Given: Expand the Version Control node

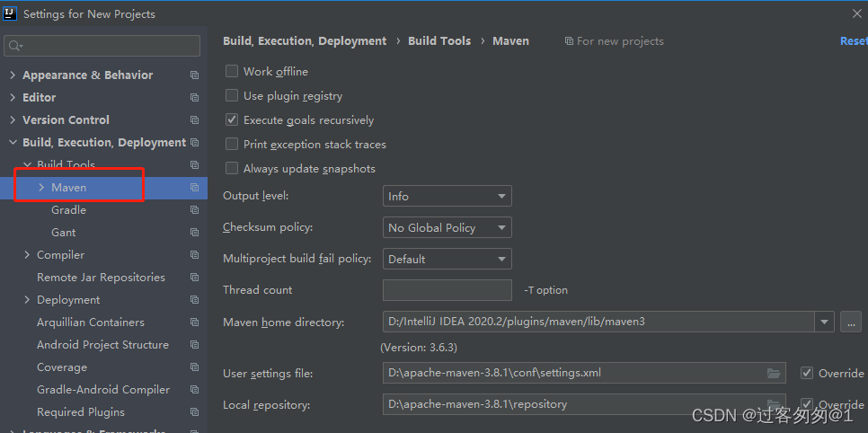Looking at the screenshot, I should (13, 120).
